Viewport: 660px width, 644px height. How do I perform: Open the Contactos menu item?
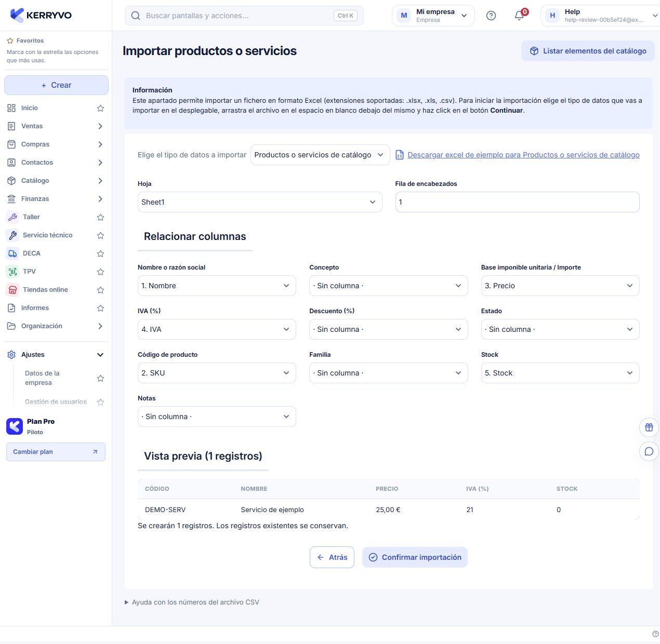tap(56, 163)
